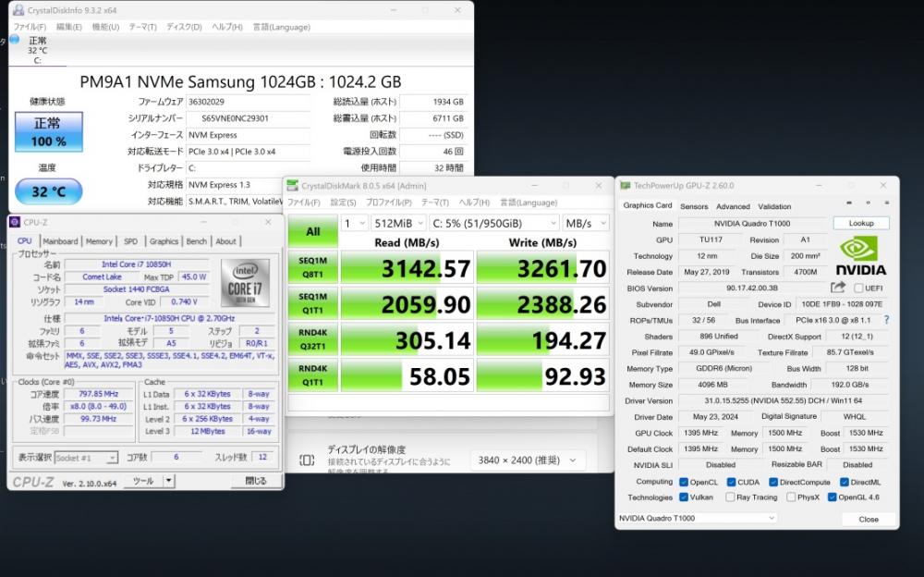Screen dimensions: 924x577
Task: Click the GPU-Z refresh icon
Action: point(868,203)
